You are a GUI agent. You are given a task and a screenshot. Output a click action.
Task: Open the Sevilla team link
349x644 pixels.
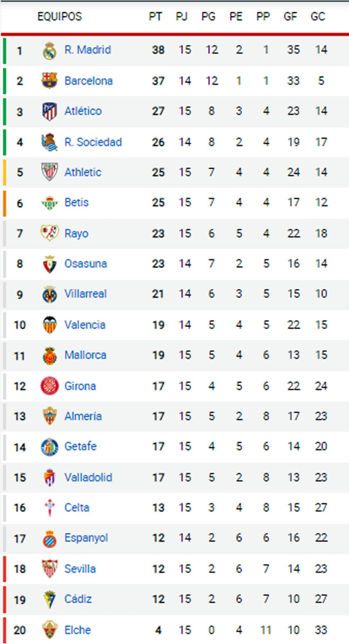click(x=80, y=569)
